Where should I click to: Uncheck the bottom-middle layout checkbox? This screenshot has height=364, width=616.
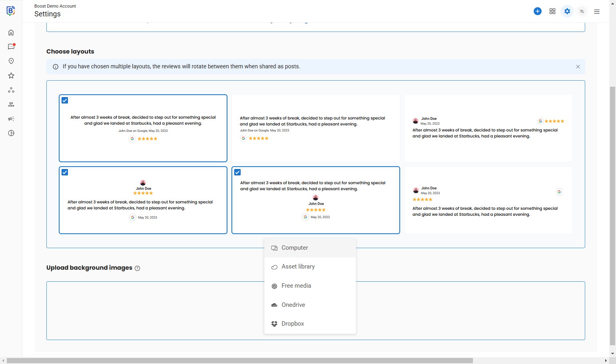[x=237, y=173]
